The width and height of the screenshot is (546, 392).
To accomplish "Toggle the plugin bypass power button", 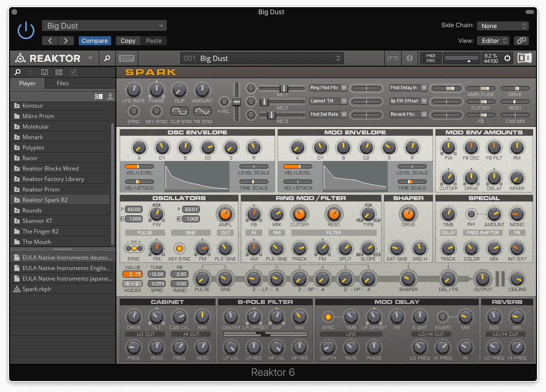I will [x=26, y=30].
